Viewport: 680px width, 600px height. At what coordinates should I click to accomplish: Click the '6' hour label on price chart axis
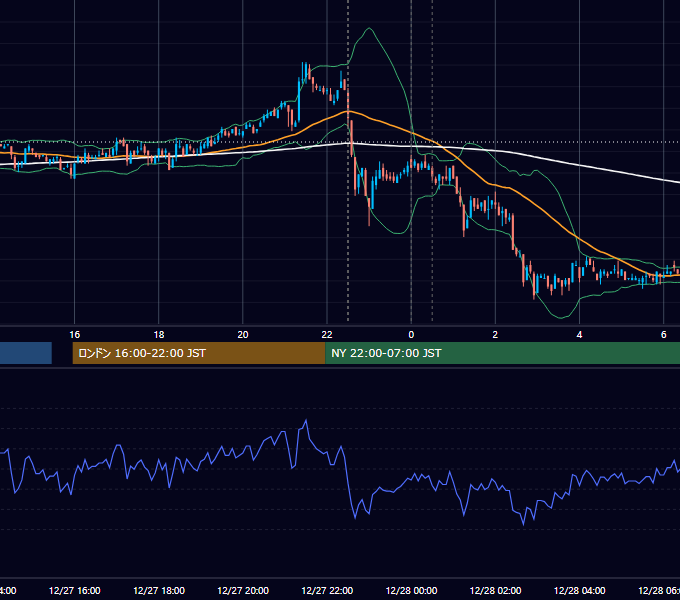pos(664,334)
